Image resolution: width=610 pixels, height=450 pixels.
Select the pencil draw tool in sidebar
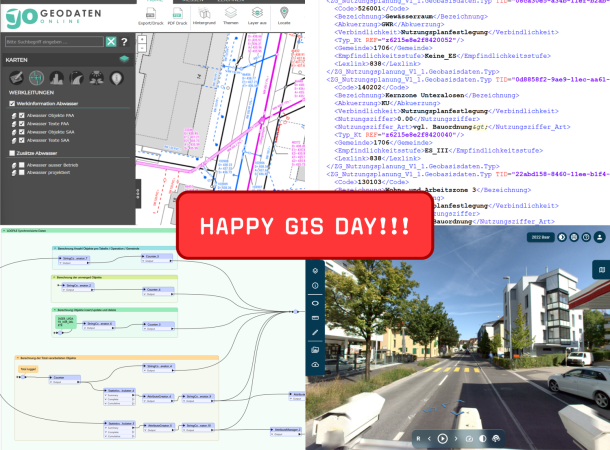(315, 333)
